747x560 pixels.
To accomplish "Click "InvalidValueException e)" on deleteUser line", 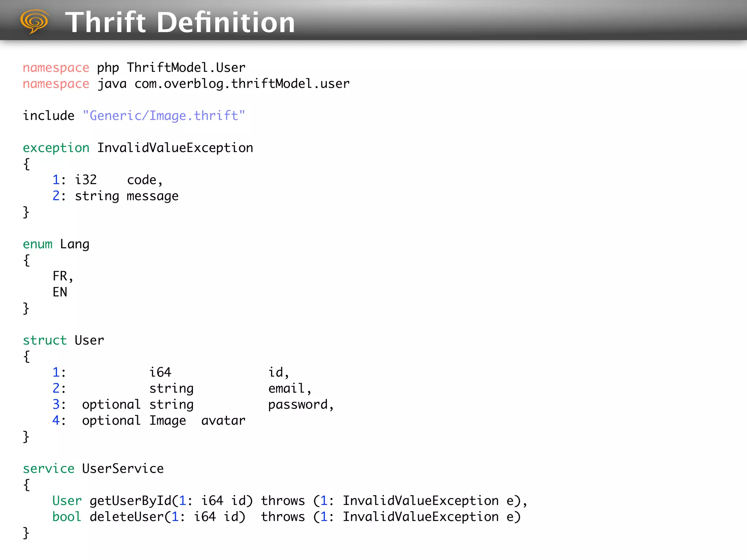I will coord(432,517).
